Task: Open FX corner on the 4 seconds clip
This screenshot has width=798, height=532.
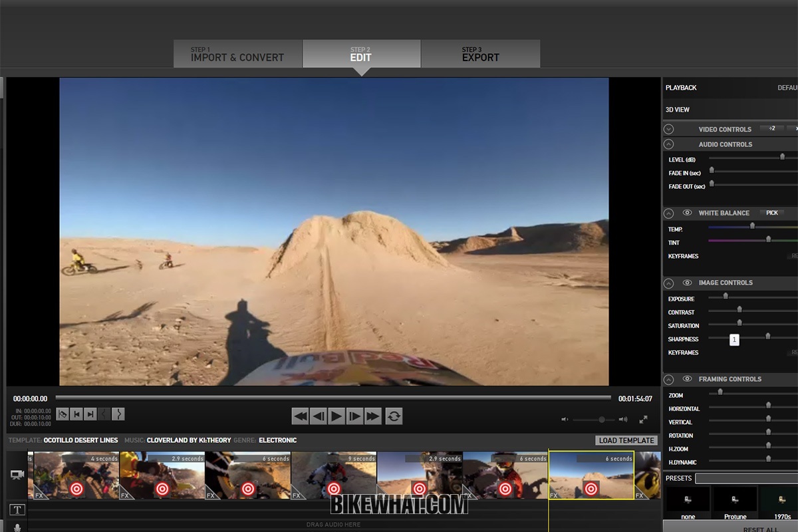Action: tap(39, 495)
